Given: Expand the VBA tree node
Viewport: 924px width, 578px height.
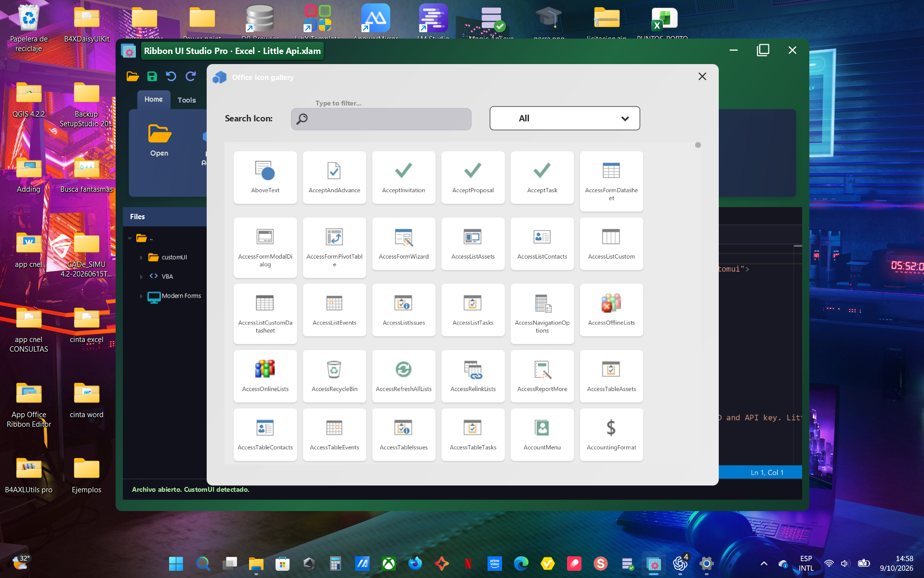Looking at the screenshot, I should click(141, 276).
